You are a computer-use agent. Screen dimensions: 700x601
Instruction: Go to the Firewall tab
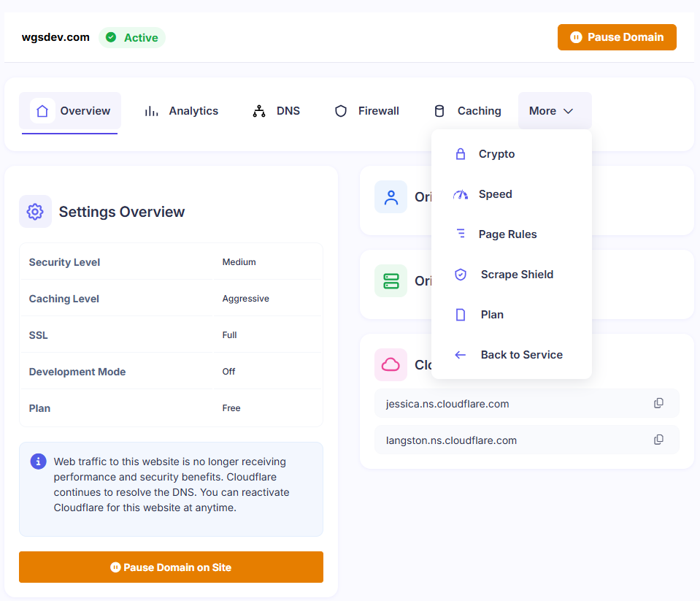[366, 111]
